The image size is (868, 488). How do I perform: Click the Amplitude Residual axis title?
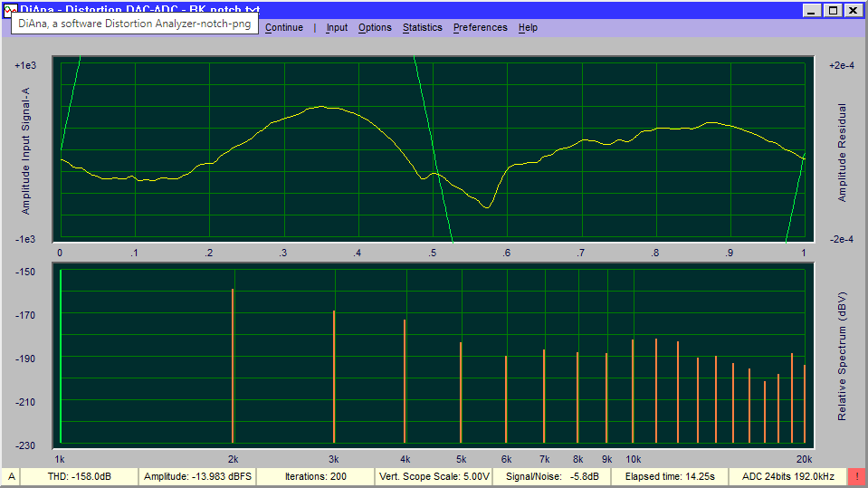pyautogui.click(x=842, y=152)
